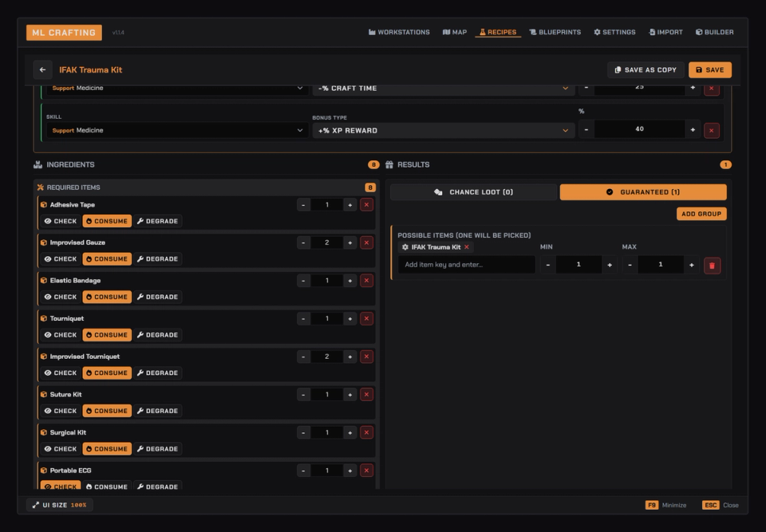The image size is (766, 532).
Task: Open -% CRAFT TIME bonus type dropdown
Action: tap(443, 89)
